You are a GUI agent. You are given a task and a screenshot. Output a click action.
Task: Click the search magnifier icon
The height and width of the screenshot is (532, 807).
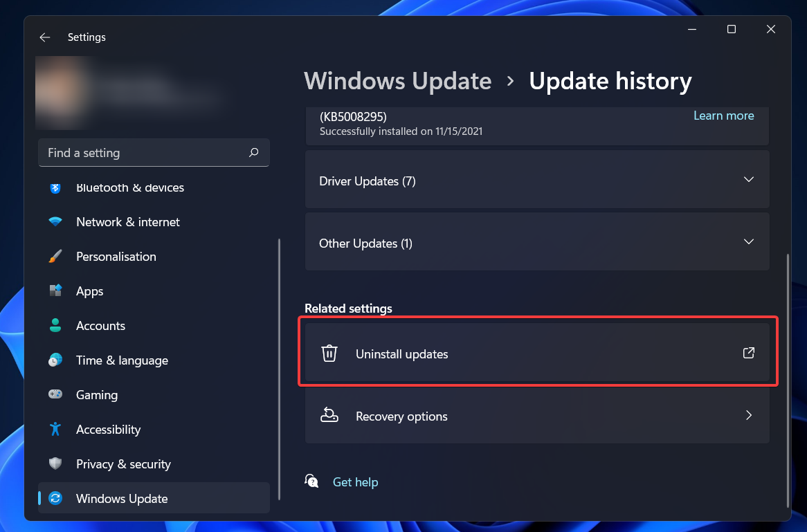[x=254, y=152]
